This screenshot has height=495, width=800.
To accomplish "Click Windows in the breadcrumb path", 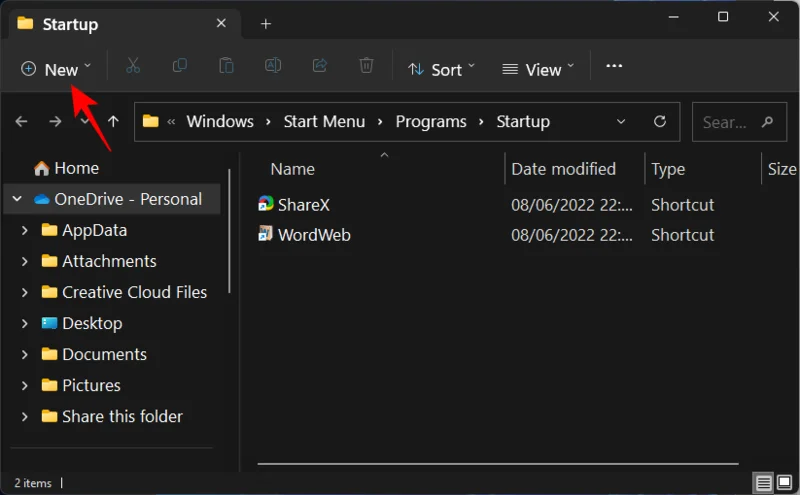I will click(x=220, y=121).
